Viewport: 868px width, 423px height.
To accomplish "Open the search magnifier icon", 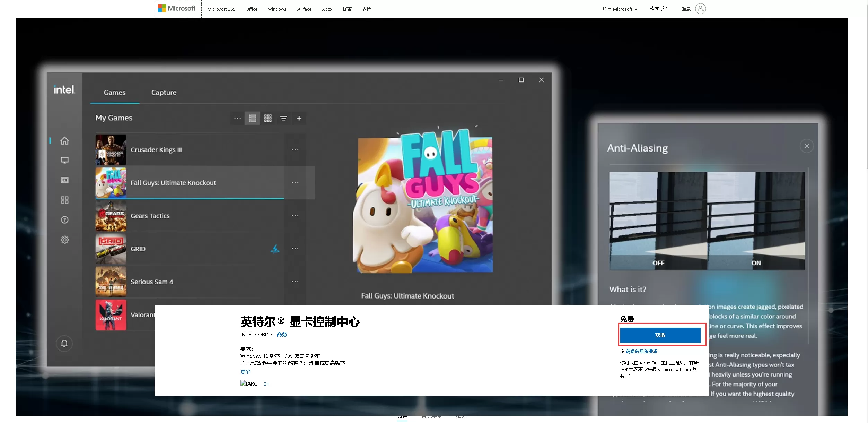I will tap(664, 8).
